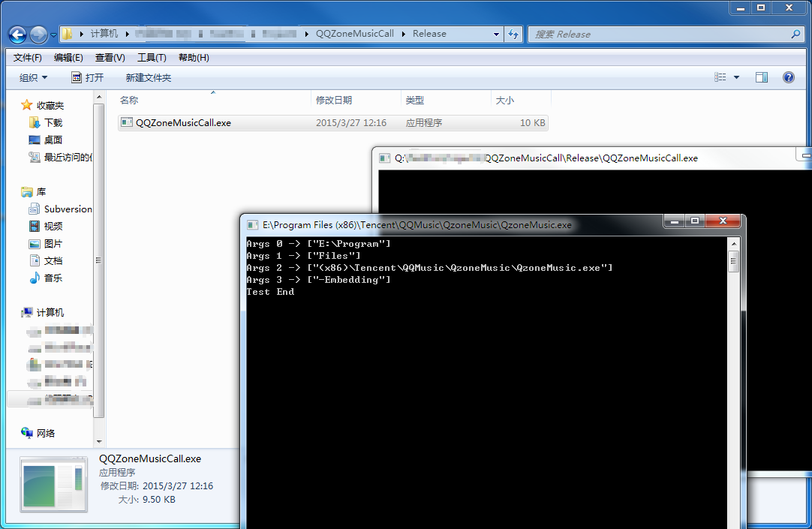812x529 pixels.
Task: Click the file thumbnail in the details pane
Action: pyautogui.click(x=53, y=484)
